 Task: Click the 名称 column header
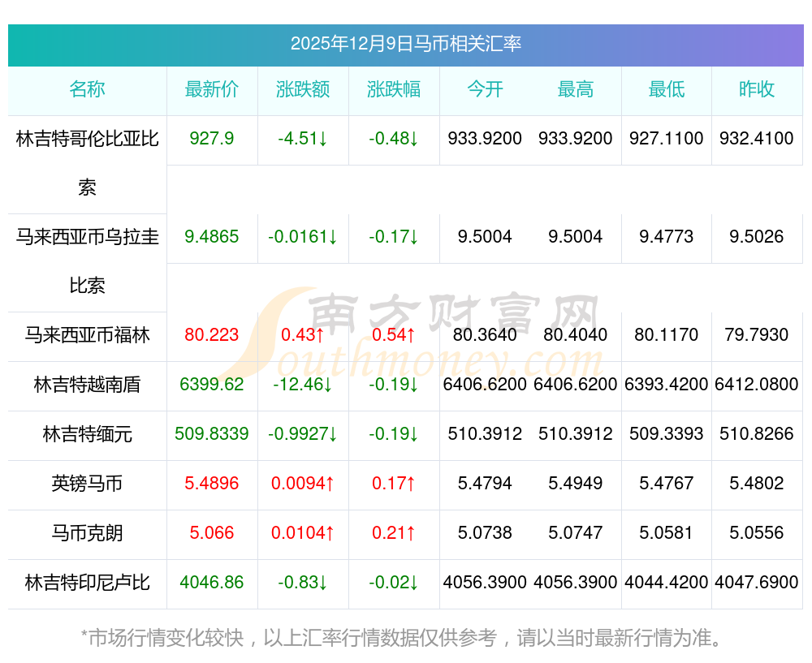point(87,89)
